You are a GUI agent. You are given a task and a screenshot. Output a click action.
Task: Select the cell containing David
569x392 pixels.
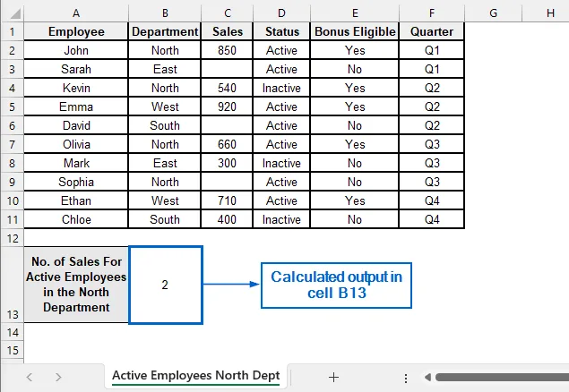point(76,125)
